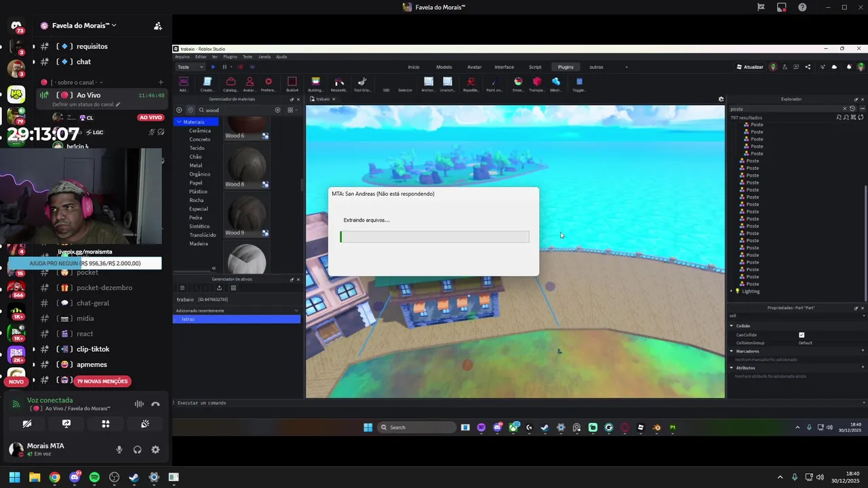Open the Favela do Morais server dropdown
868x488 pixels.
pyautogui.click(x=84, y=25)
